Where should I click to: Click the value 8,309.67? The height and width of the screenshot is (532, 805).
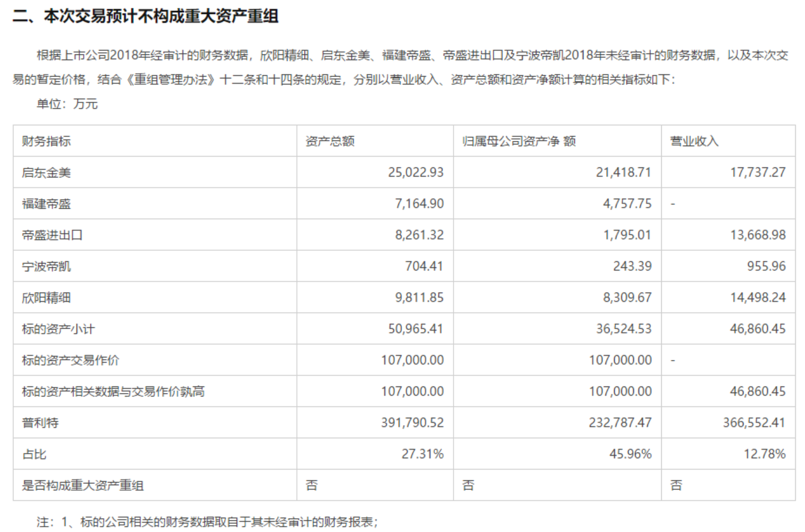click(x=627, y=297)
